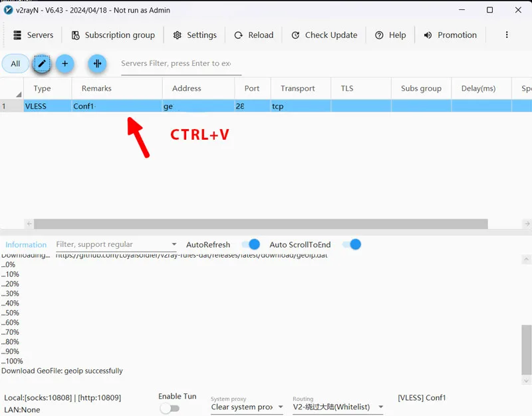Viewport: 532px width, 416px height.
Task: Open the Promotion speaker item
Action: pos(450,35)
